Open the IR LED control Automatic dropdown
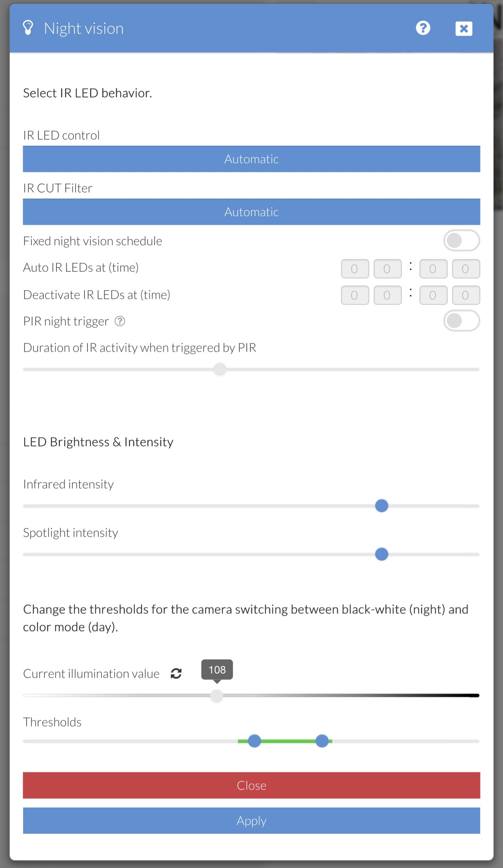Screen dimensions: 503x868 tap(251, 159)
